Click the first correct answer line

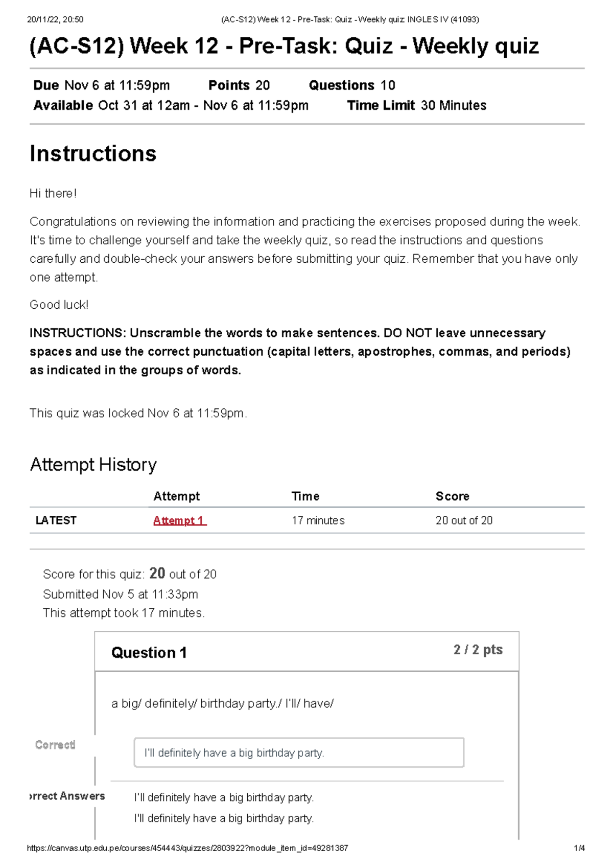click(224, 797)
